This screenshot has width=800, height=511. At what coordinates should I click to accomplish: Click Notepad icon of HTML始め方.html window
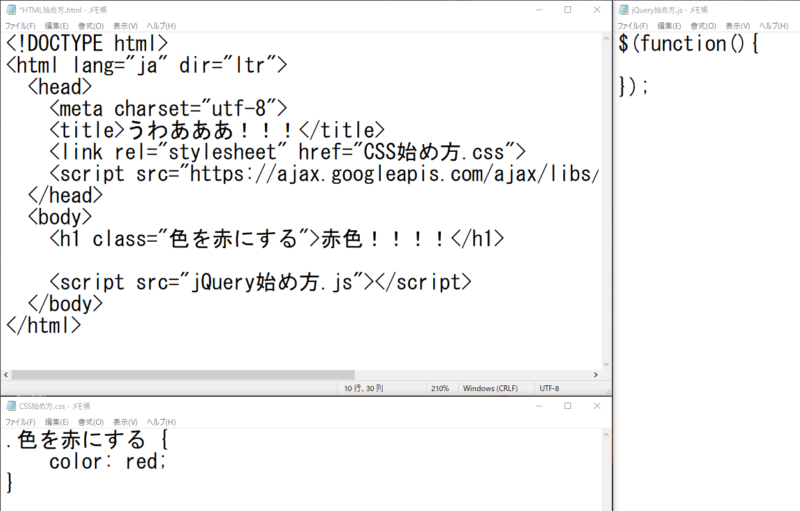[11, 10]
